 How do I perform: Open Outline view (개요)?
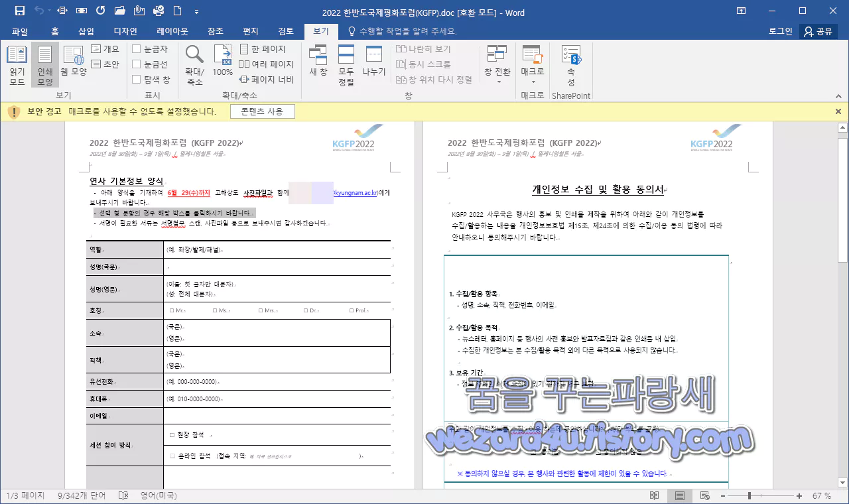click(x=105, y=49)
